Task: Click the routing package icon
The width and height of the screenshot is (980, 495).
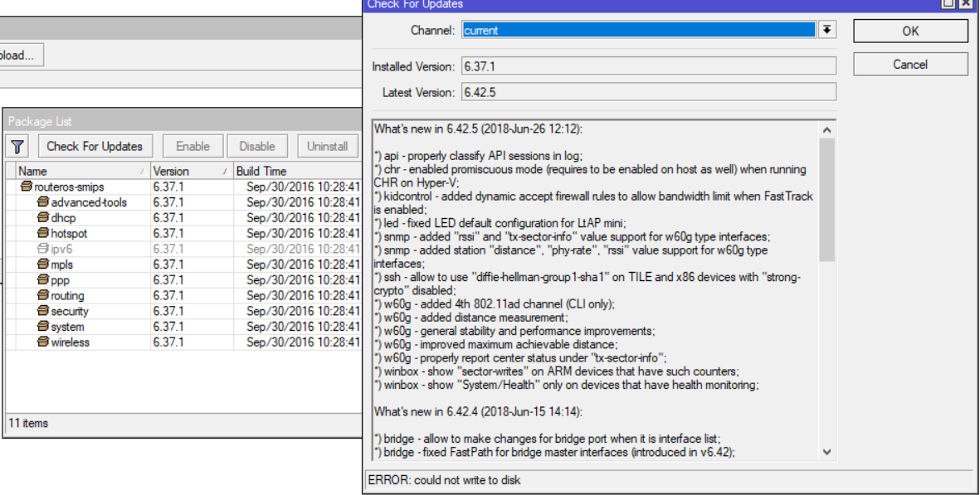Action: coord(43,296)
